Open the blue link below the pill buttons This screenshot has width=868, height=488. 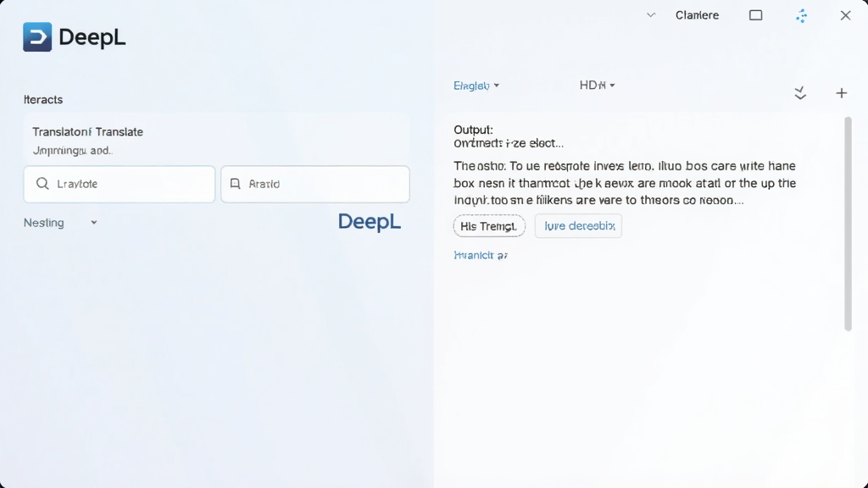[x=481, y=255]
